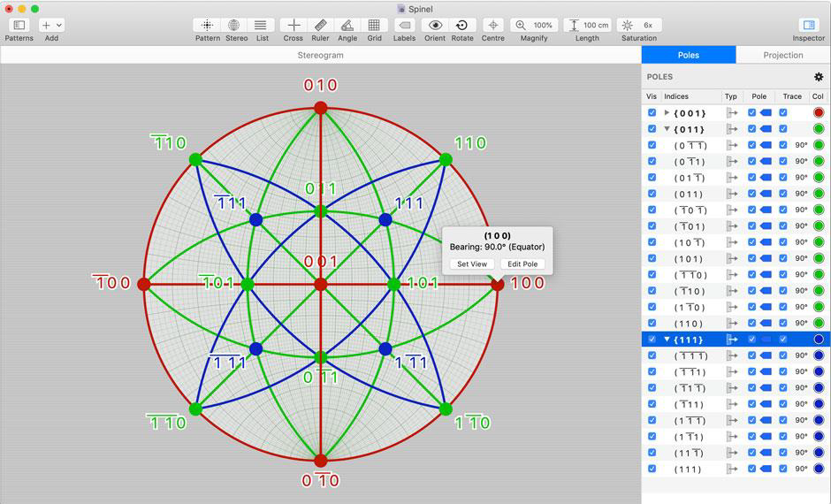Screen dimensions: 831x504
Task: Open the Length 100 cm control
Action: [x=587, y=25]
